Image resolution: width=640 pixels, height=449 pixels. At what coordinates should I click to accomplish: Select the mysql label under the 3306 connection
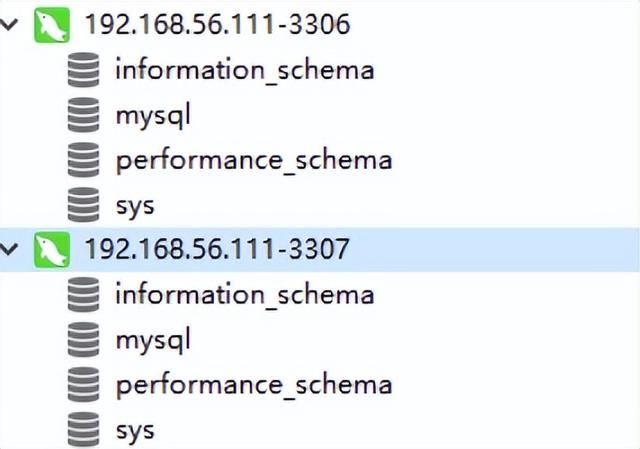tap(152, 115)
